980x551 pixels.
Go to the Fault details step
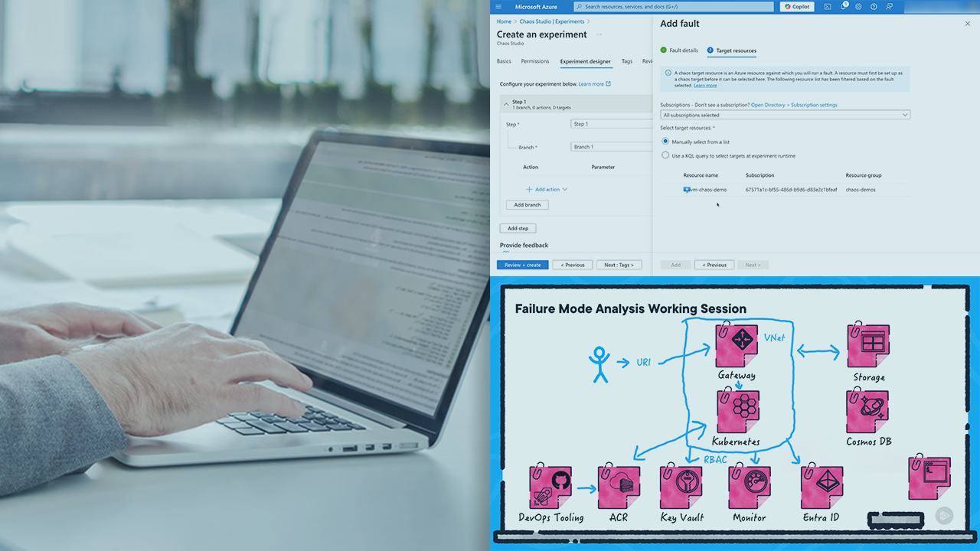[683, 51]
